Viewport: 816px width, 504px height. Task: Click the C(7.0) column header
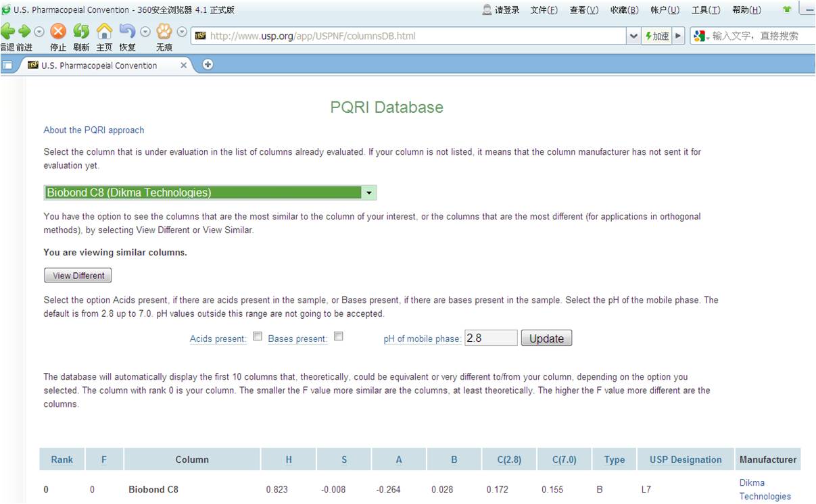click(x=565, y=459)
